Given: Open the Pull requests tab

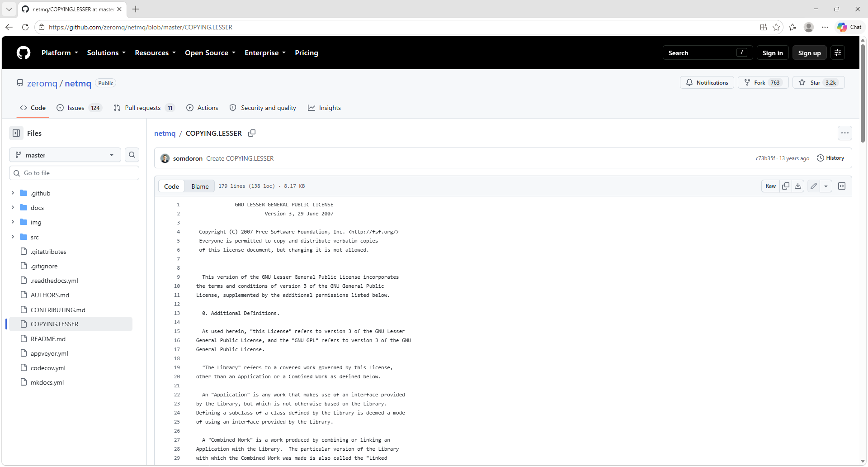Looking at the screenshot, I should 144,108.
